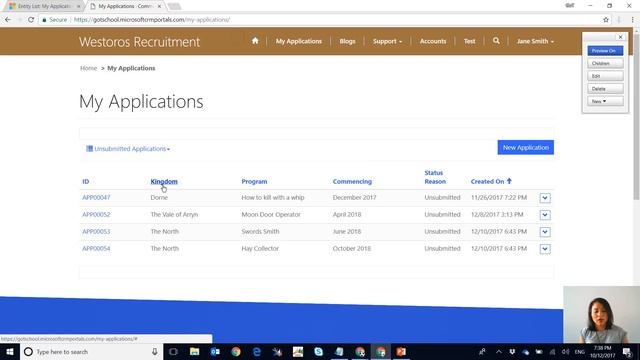Go to Blogs in the navbar
The image size is (640, 360).
[x=347, y=41]
